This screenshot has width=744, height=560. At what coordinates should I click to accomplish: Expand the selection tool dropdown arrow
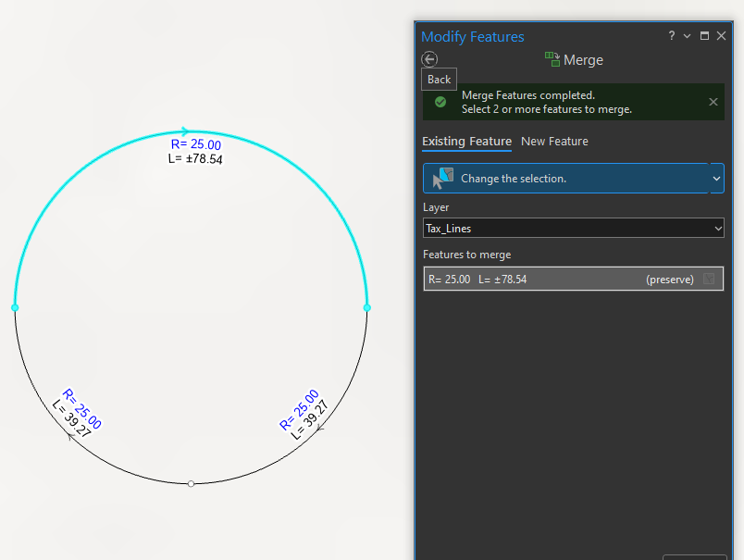tap(716, 179)
